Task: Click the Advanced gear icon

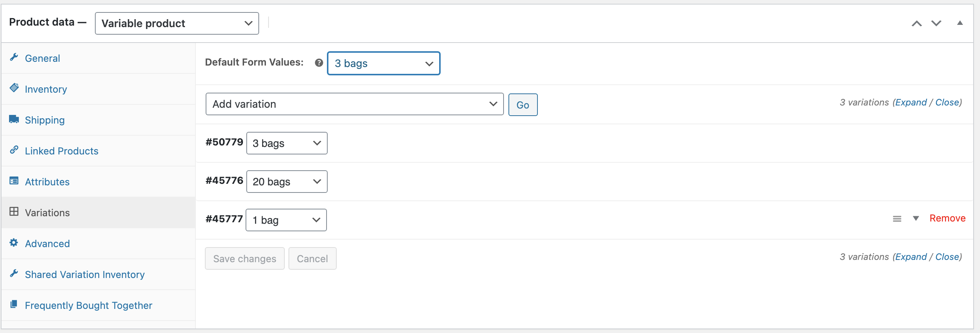Action: [14, 243]
